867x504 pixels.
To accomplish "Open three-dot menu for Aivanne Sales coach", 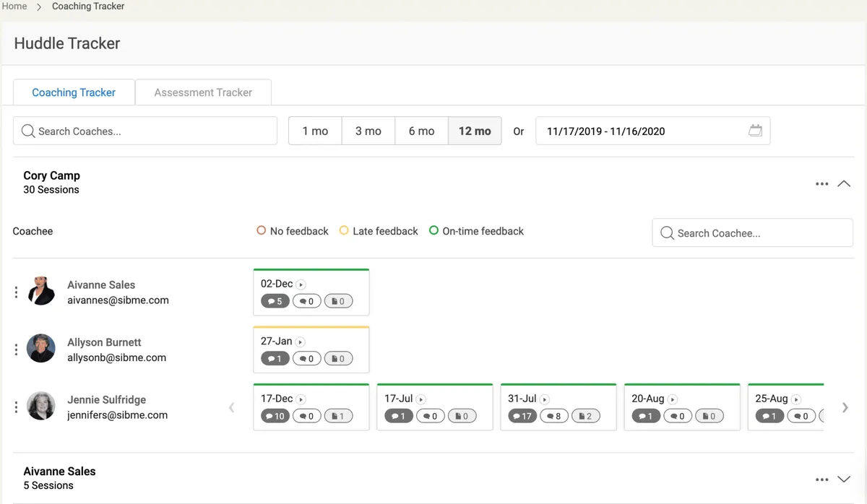I will tap(821, 479).
